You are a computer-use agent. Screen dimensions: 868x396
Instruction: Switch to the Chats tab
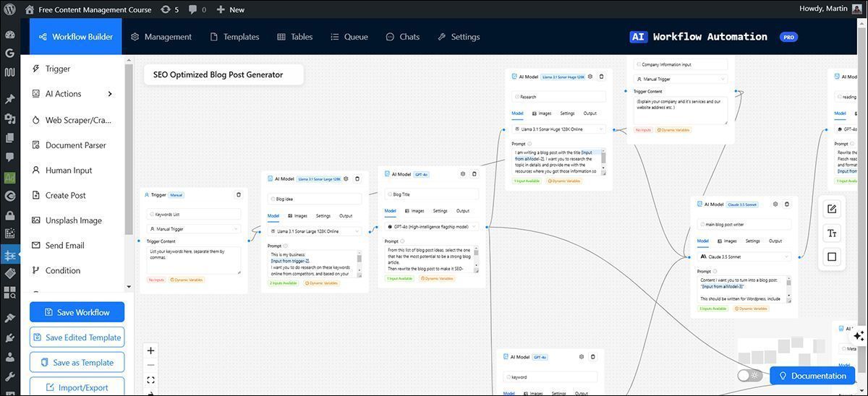coord(403,37)
